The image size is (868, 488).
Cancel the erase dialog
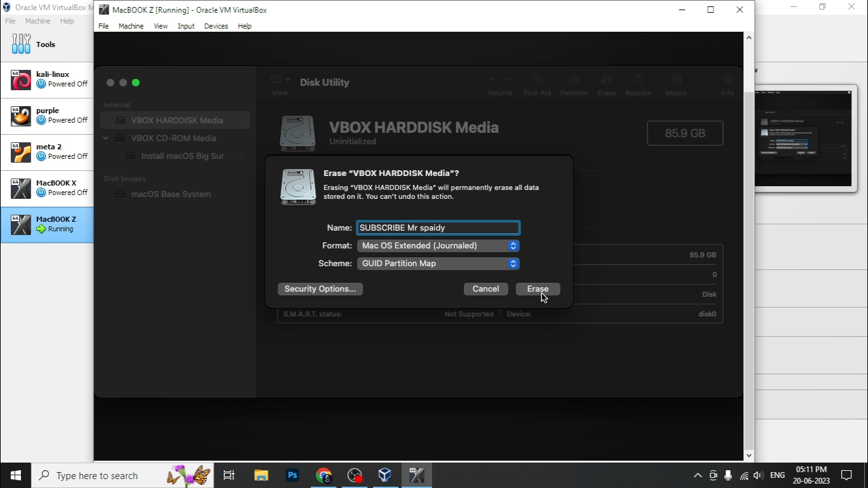click(x=485, y=288)
